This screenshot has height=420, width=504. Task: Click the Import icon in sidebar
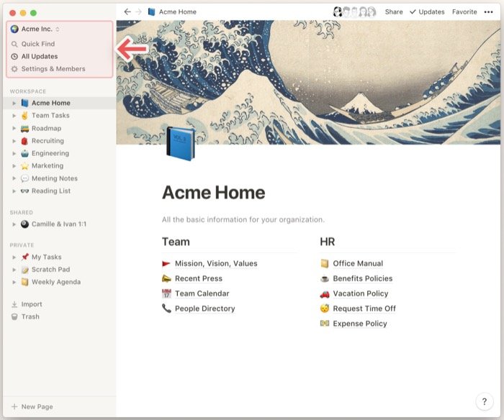pos(14,304)
